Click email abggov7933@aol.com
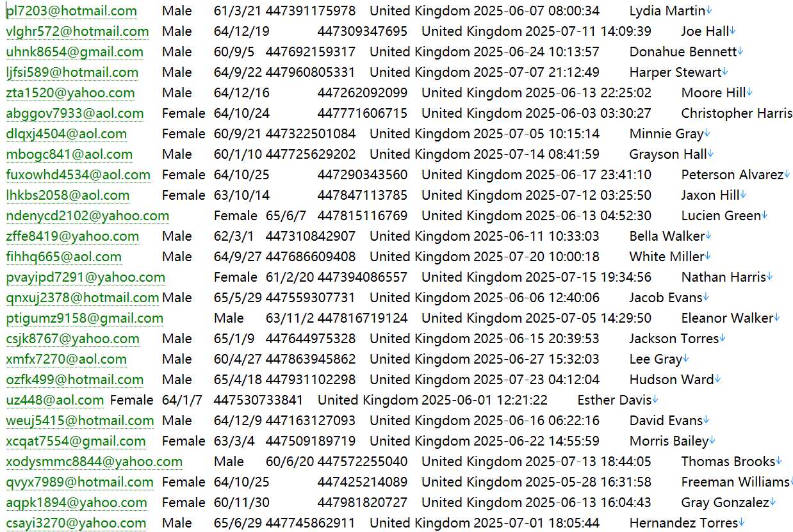Image resolution: width=793 pixels, height=532 pixels. click(75, 113)
